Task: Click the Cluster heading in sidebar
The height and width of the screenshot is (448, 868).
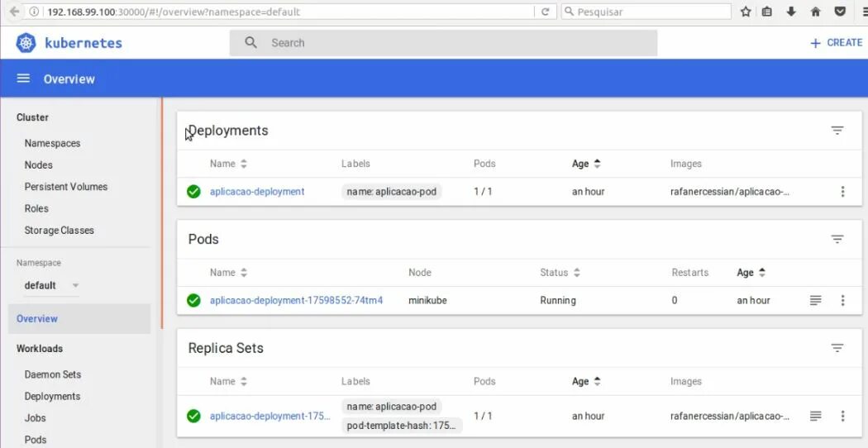Action: (x=33, y=117)
